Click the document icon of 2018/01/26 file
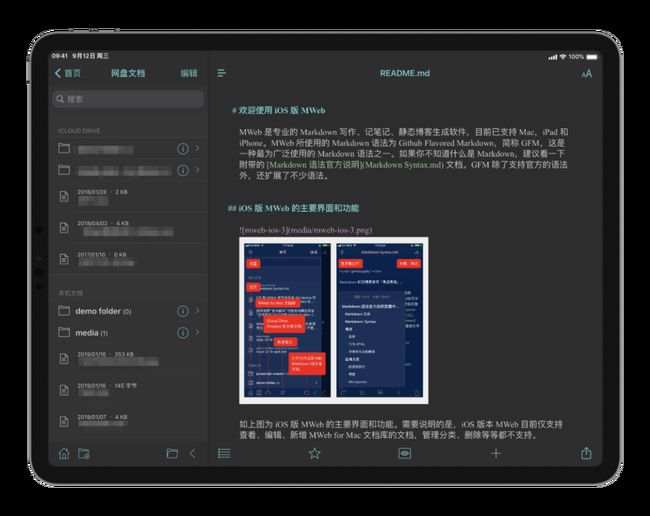The width and height of the screenshot is (650, 516). (64, 196)
